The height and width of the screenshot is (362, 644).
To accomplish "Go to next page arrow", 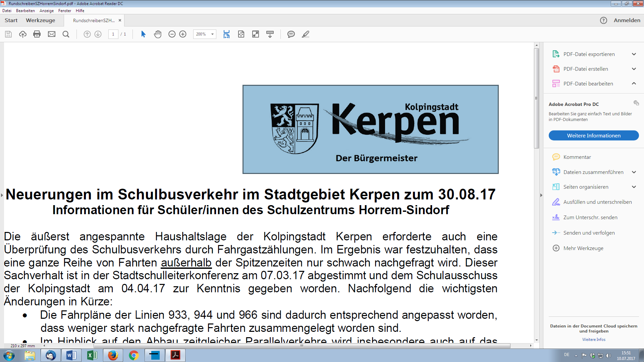I will click(x=98, y=34).
